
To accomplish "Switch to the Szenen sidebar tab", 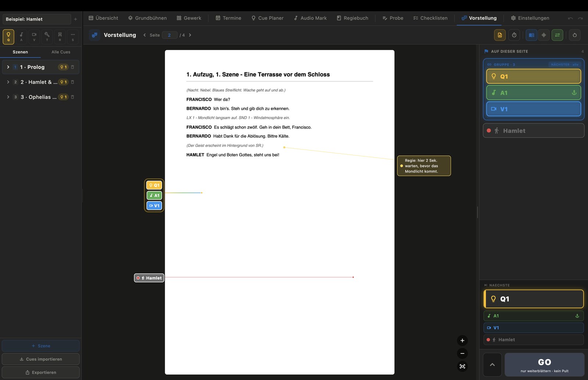I will pos(20,52).
